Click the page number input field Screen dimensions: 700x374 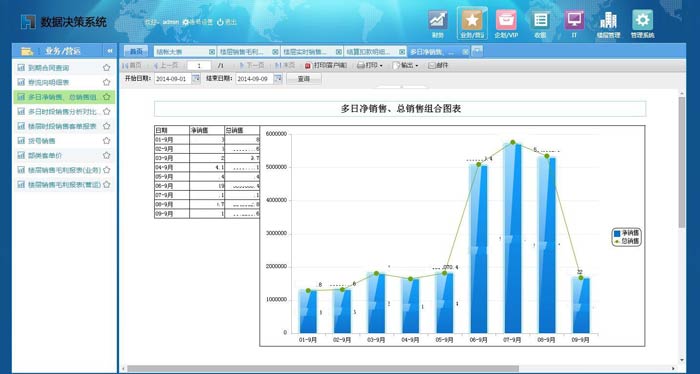click(x=199, y=66)
